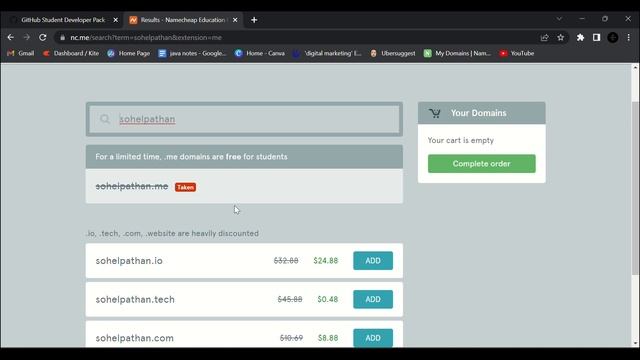Switch to GitHub Student Developer Pack tab
Screen dimensions: 640x360
[x=63, y=20]
